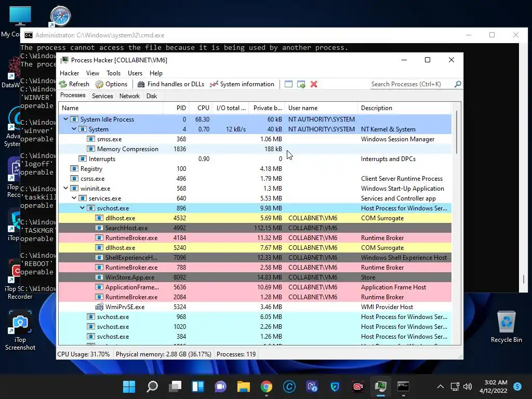Image resolution: width=532 pixels, height=399 pixels.
Task: Select the csrss.exe process row
Action: point(255,179)
